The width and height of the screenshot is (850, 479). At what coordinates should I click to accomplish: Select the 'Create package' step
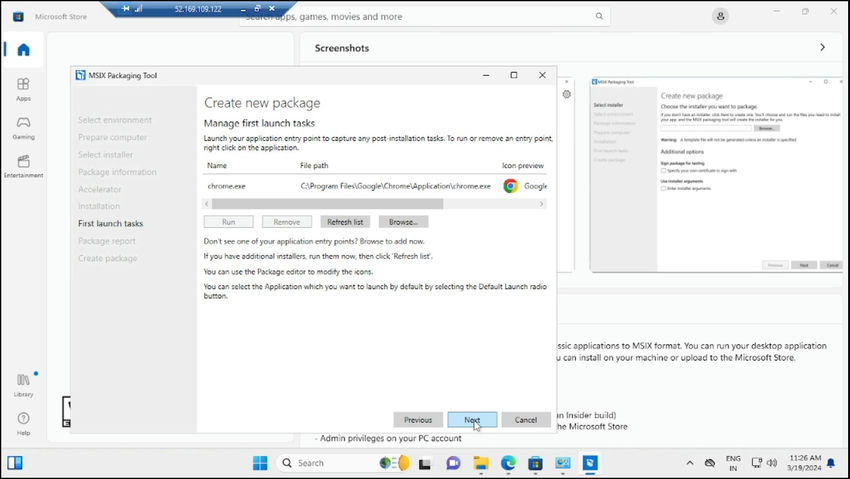pos(107,258)
